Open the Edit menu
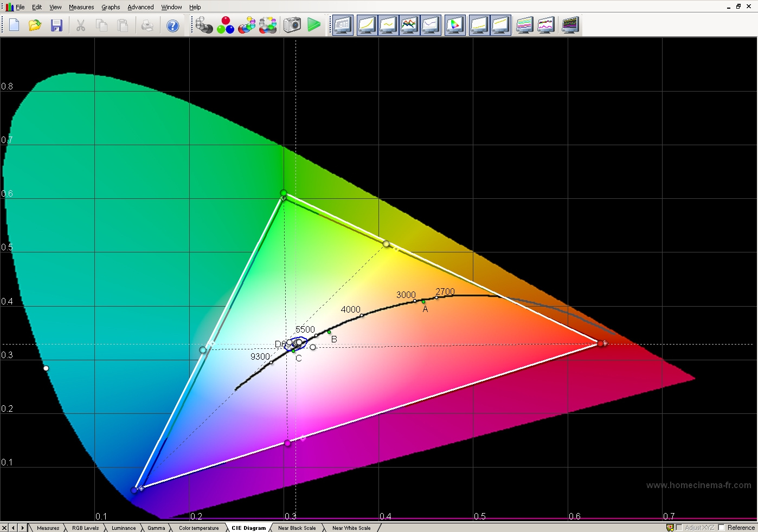Image resolution: width=758 pixels, height=532 pixels. [x=37, y=7]
